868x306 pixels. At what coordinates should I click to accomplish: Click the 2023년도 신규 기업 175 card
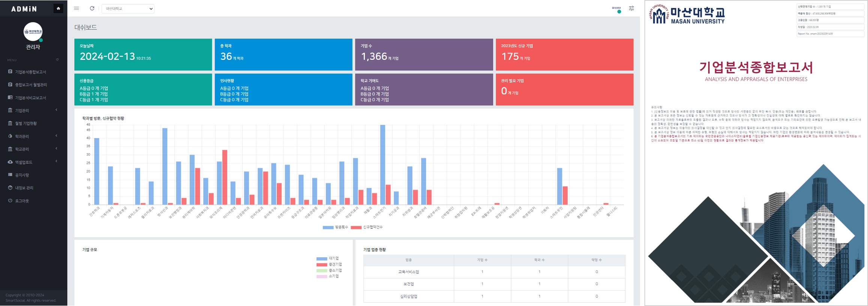(x=565, y=55)
